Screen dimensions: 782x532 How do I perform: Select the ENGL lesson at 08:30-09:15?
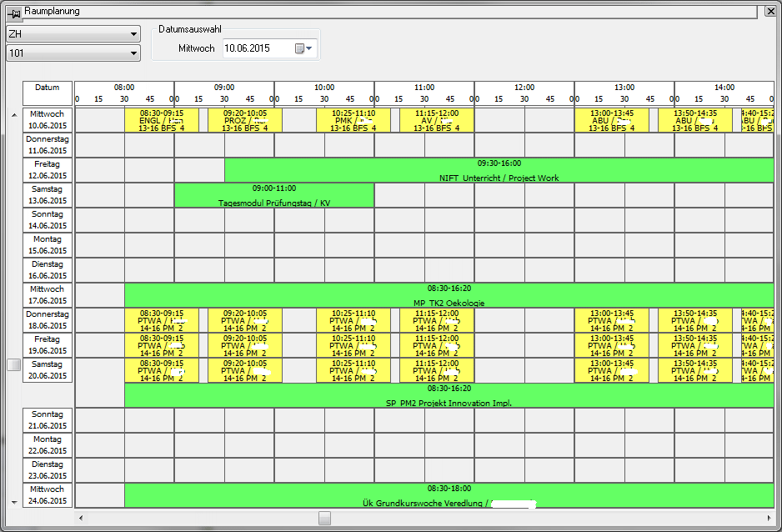click(161, 120)
